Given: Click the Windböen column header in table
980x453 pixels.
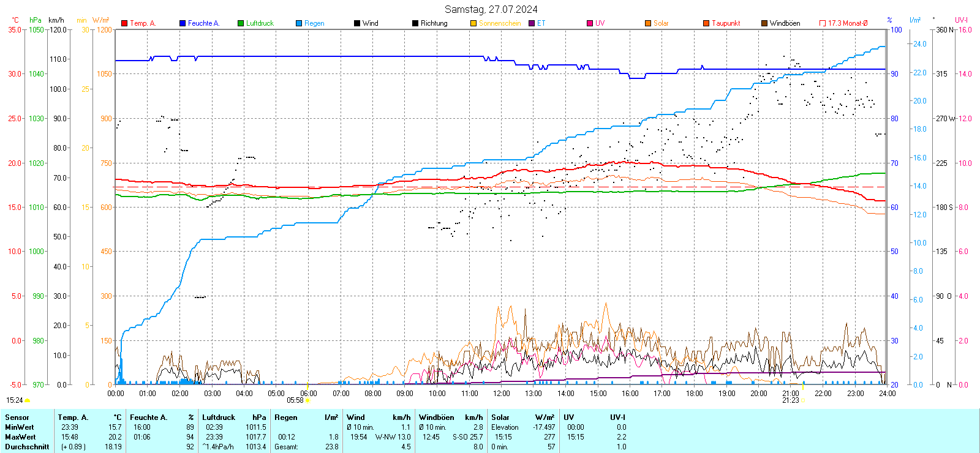Looking at the screenshot, I should (x=437, y=417).
